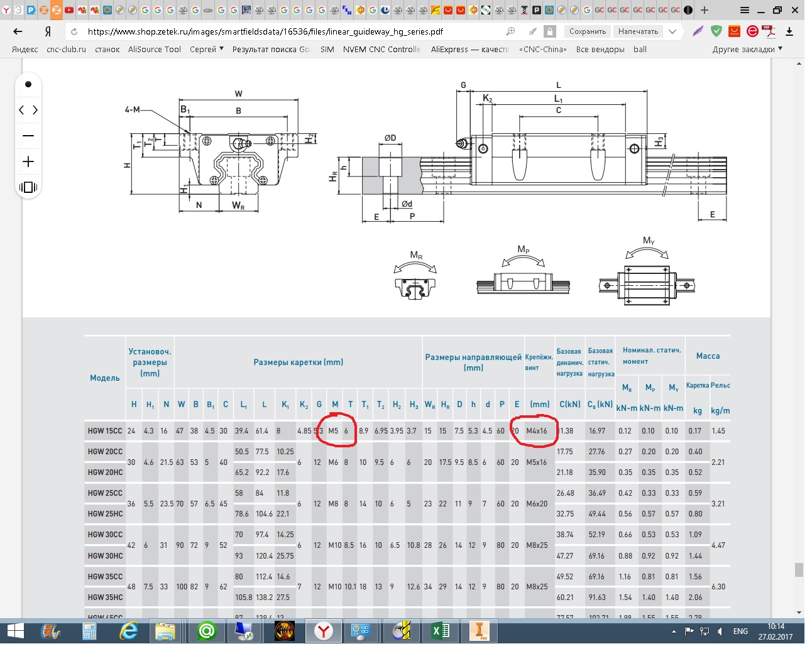The image size is (812, 666).
Task: Open Excel from the taskbar
Action: coord(440,631)
